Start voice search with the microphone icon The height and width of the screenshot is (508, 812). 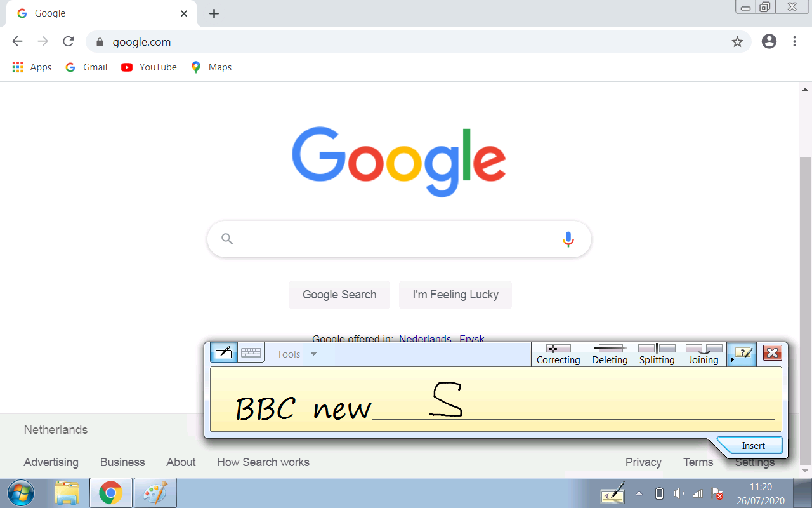click(x=568, y=239)
